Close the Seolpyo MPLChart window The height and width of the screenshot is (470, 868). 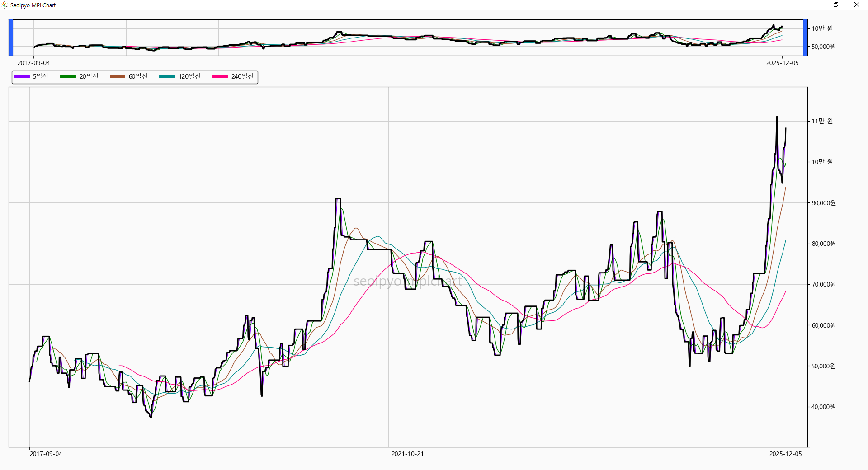[x=856, y=5]
